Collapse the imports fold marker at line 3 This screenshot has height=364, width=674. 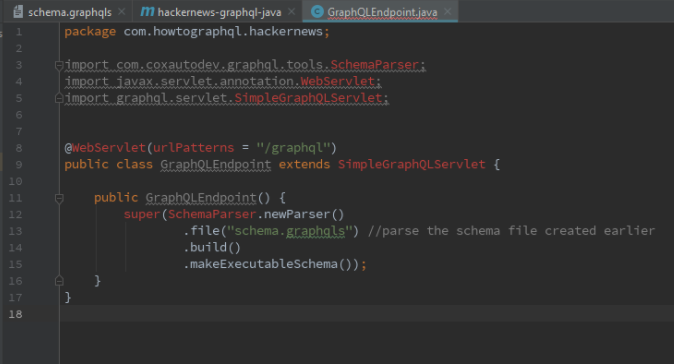tap(59, 65)
